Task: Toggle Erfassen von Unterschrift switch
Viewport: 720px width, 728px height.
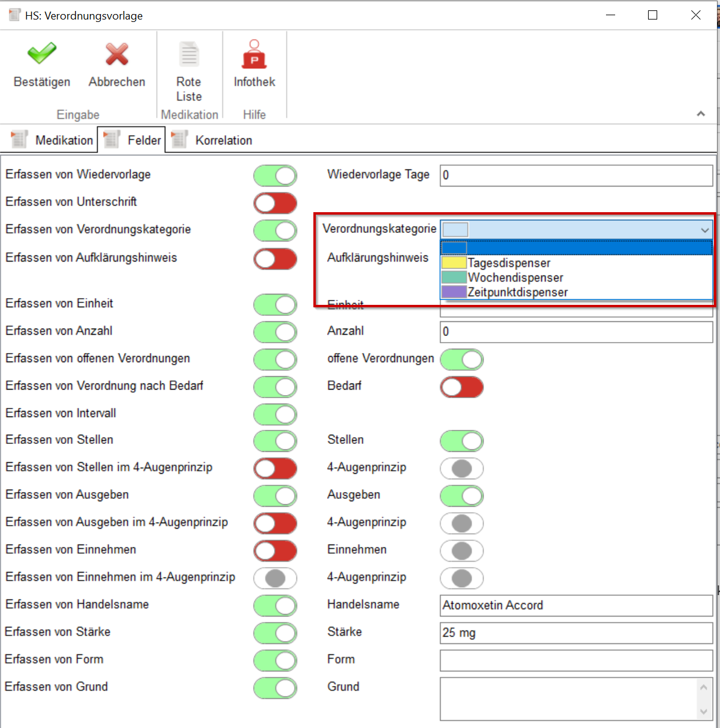Action: click(275, 203)
